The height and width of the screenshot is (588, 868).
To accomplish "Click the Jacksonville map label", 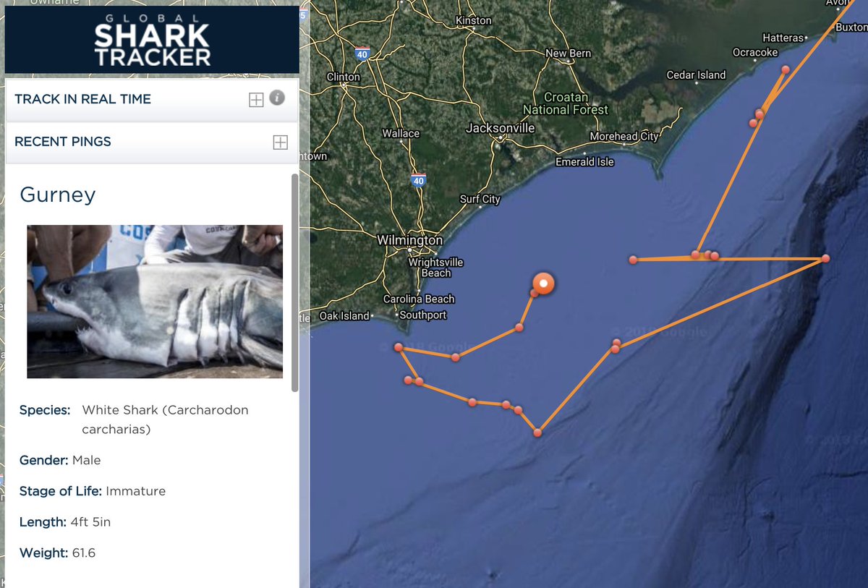I will 501,128.
